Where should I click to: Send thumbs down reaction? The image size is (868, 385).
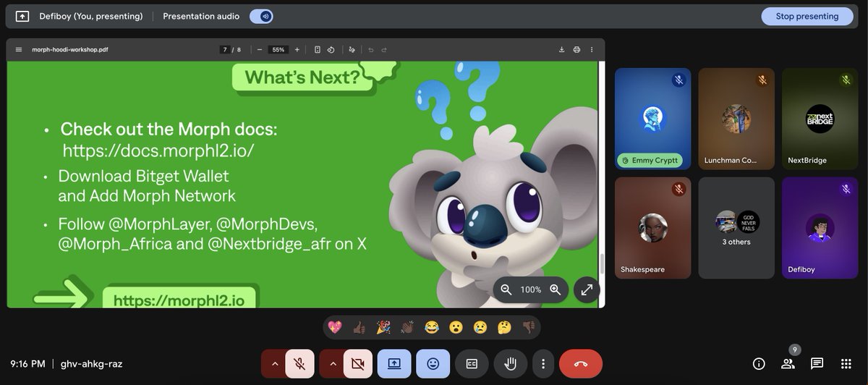529,327
